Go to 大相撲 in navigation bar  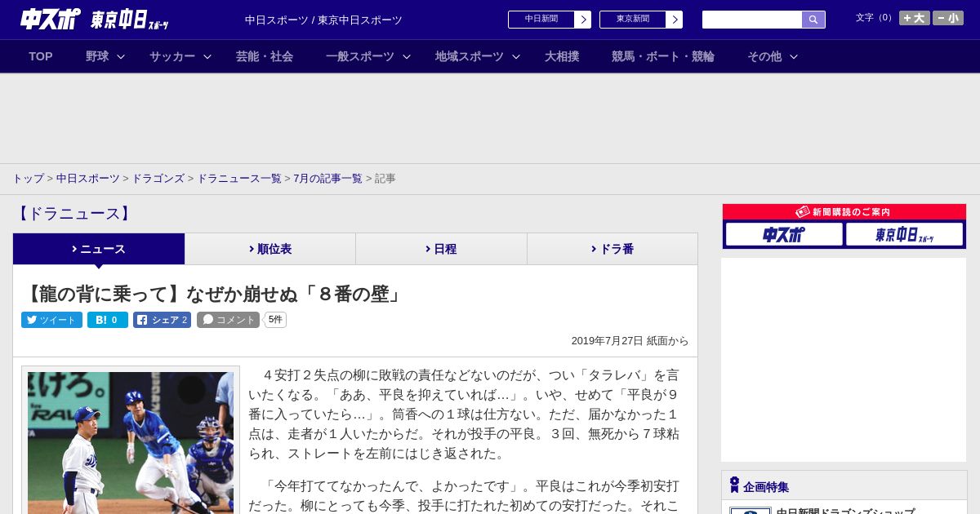click(x=562, y=56)
